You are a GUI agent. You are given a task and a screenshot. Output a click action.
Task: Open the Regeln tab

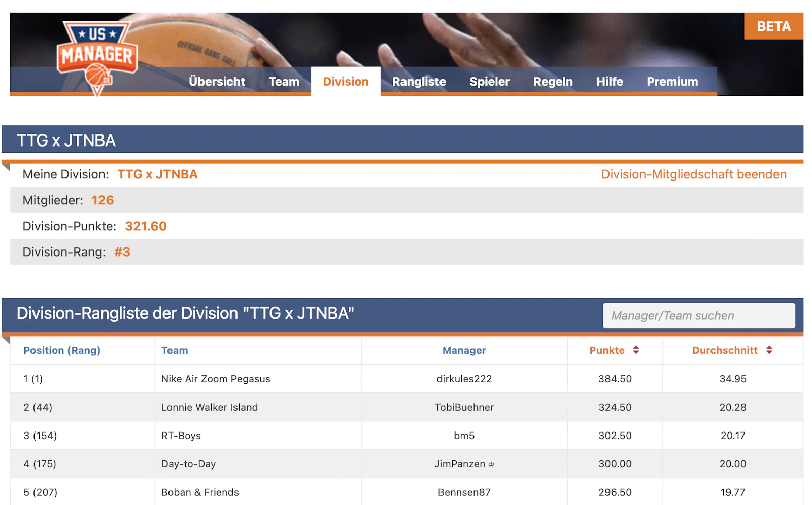pos(553,82)
